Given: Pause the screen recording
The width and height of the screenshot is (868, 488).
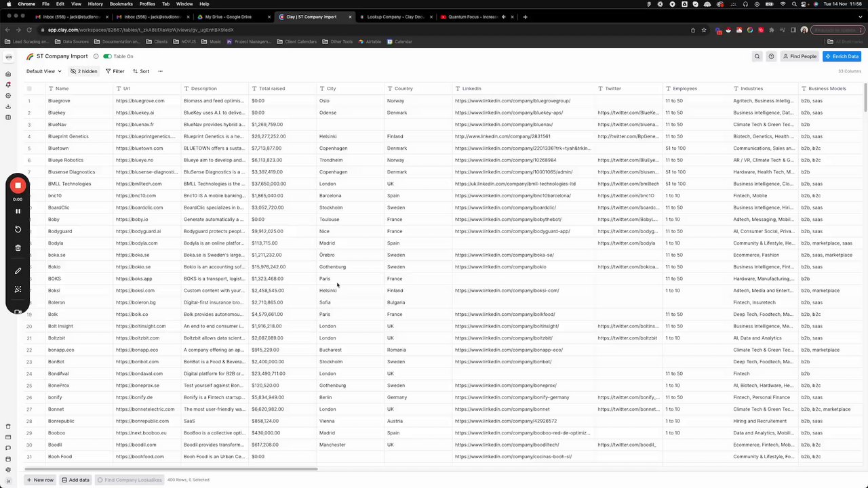Looking at the screenshot, I should [x=18, y=211].
